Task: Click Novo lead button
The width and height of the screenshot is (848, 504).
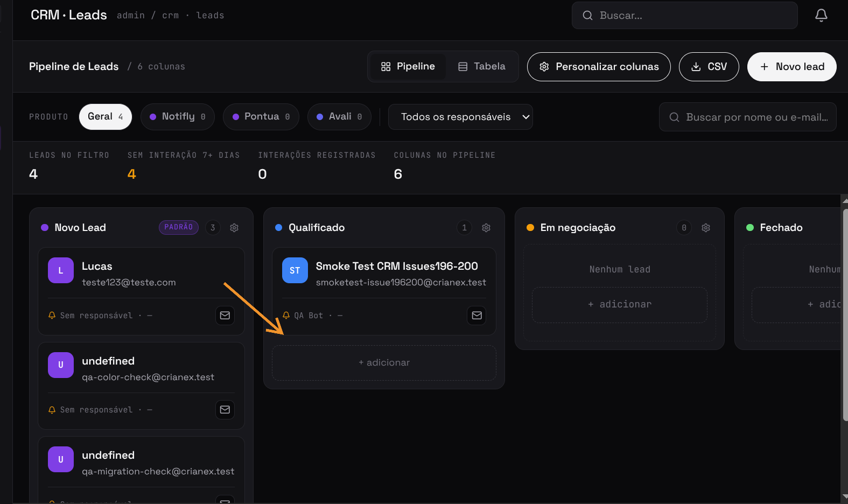Action: [x=792, y=67]
